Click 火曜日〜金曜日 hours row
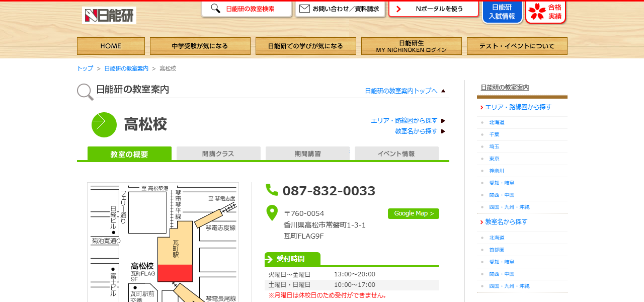The width and height of the screenshot is (644, 302). click(x=352, y=274)
